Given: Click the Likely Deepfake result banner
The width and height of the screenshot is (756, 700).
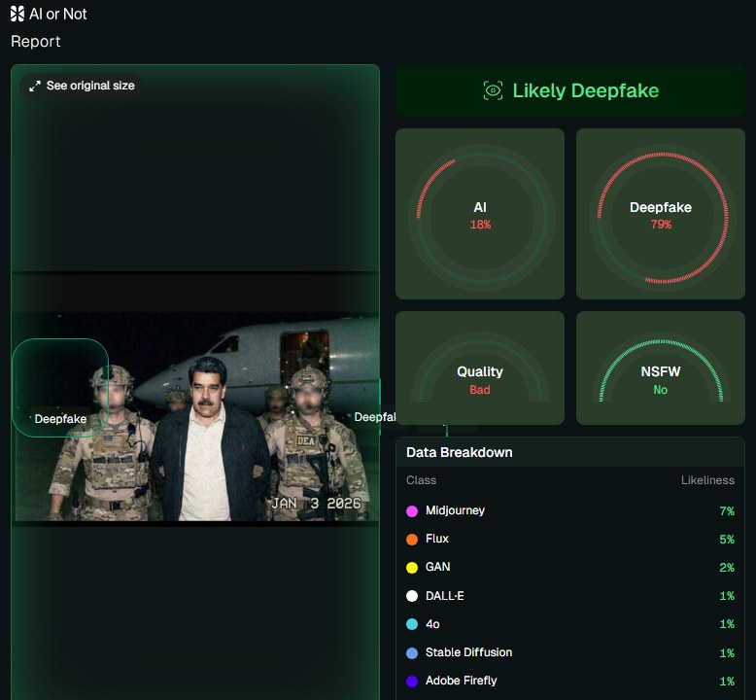Looking at the screenshot, I should [x=570, y=90].
